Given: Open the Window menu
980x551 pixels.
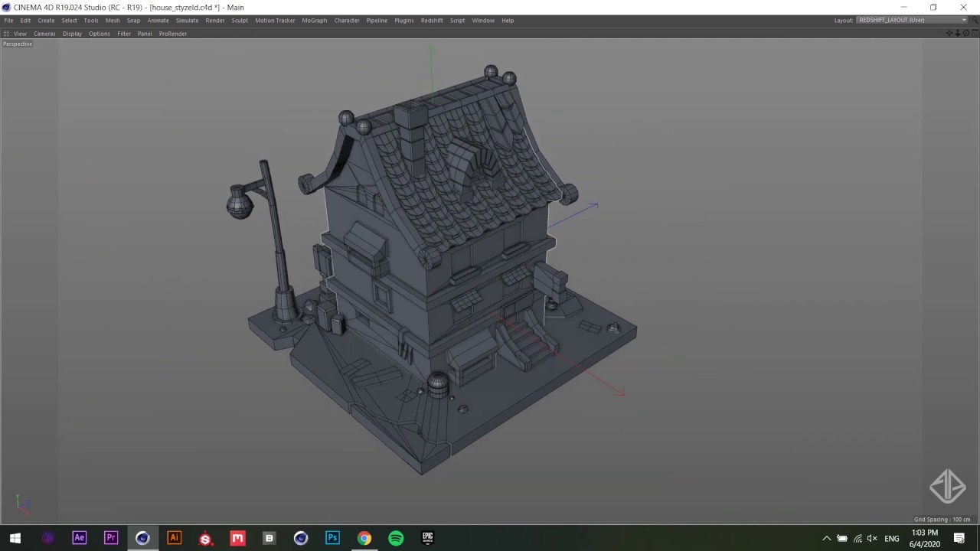Looking at the screenshot, I should click(x=483, y=21).
